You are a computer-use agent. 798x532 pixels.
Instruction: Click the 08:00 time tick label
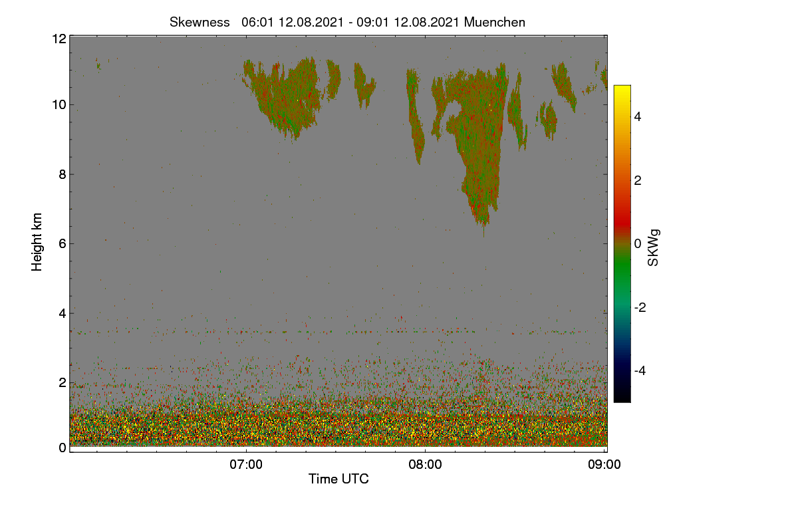click(426, 465)
